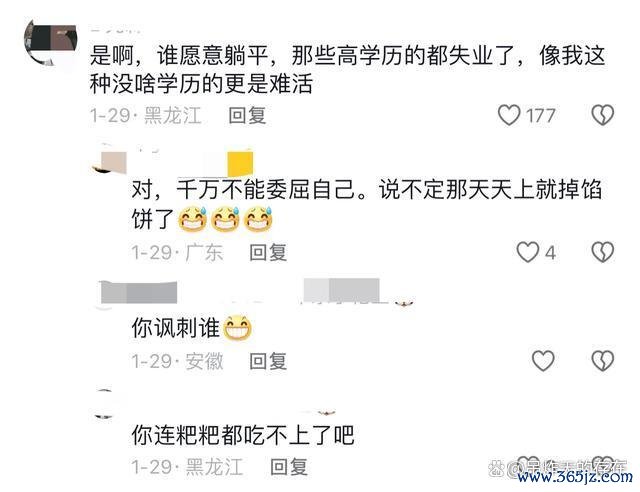The width and height of the screenshot is (640, 492).
Task: Open avatar of last 黑龙江 replier
Action: (105, 404)
